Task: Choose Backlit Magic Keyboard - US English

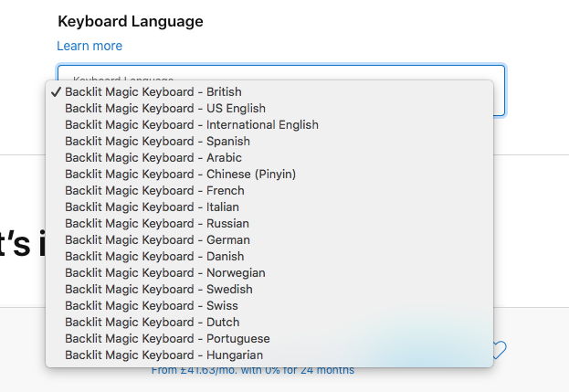Action: point(269,108)
